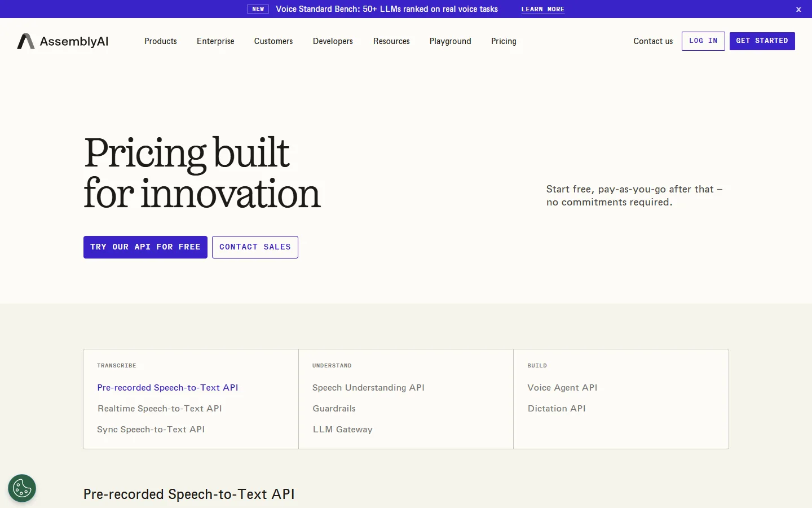Click the Log In button

tap(703, 41)
